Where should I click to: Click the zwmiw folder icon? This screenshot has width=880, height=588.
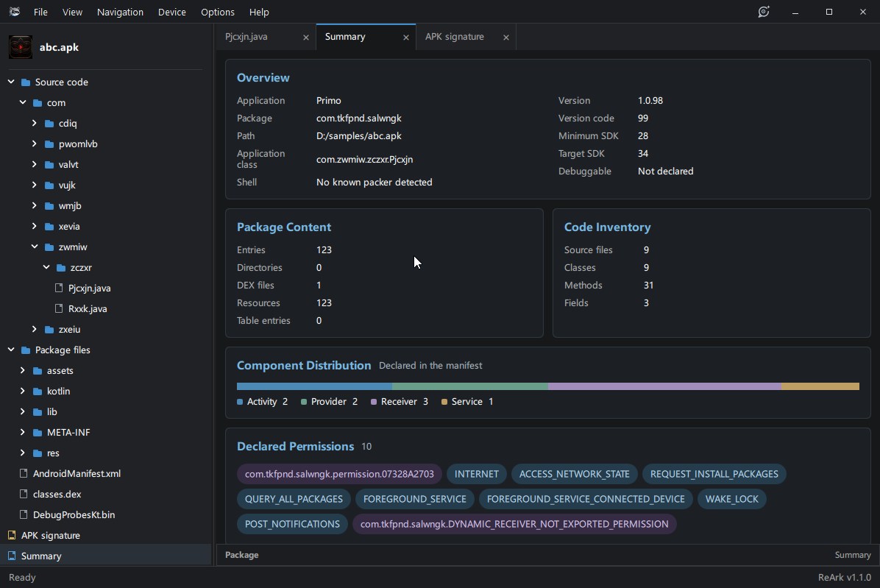click(x=49, y=247)
